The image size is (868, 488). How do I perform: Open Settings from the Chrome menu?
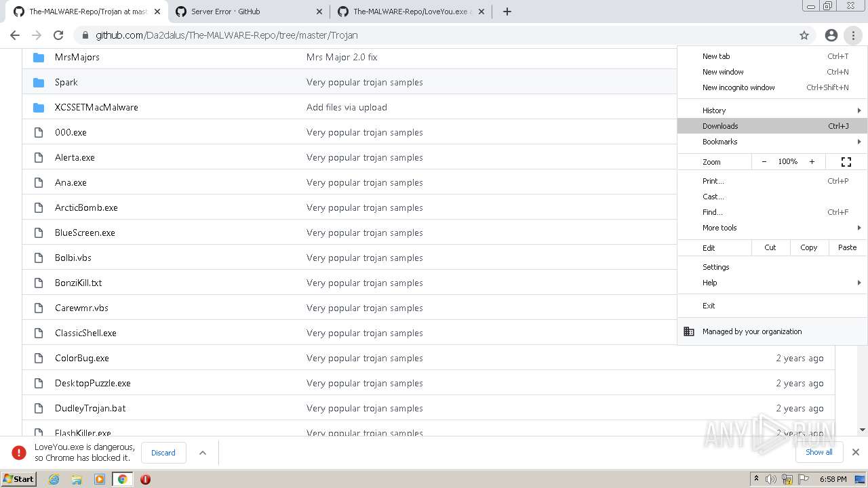pos(772,267)
